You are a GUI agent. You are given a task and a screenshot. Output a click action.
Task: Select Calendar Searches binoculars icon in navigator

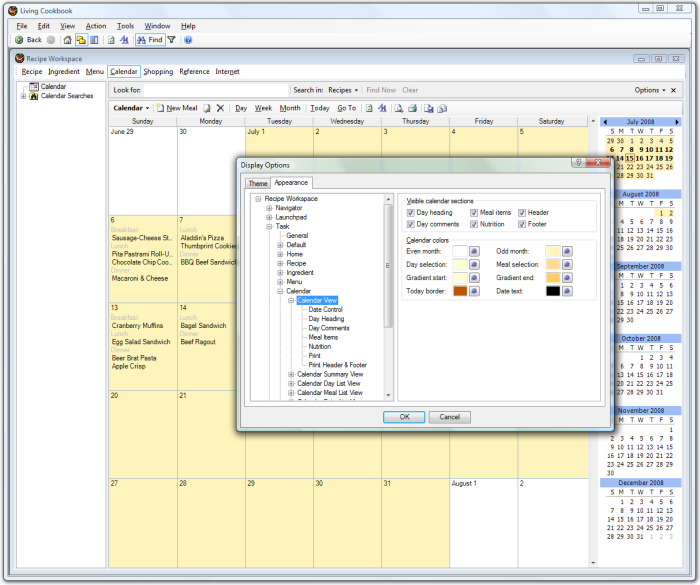point(33,96)
